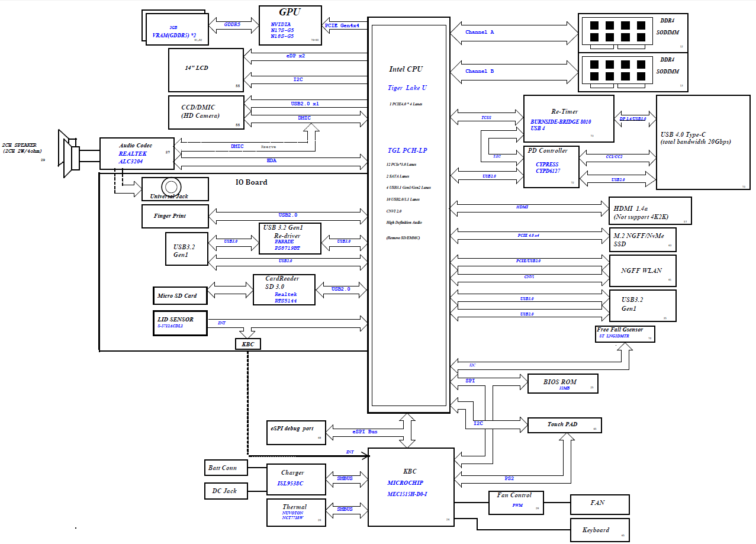Select the VRAM (GDDR5) block
Viewport: 756px width, 544px height.
click(x=175, y=27)
